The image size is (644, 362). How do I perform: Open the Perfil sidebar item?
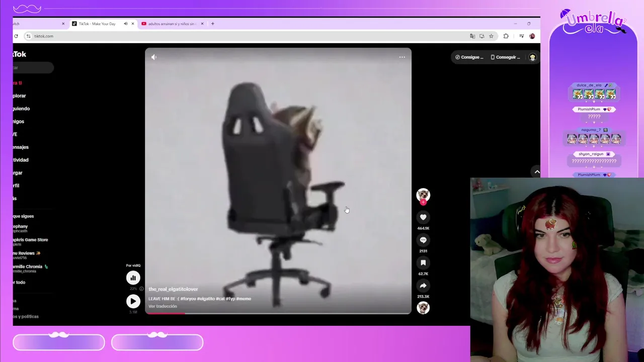point(16,186)
